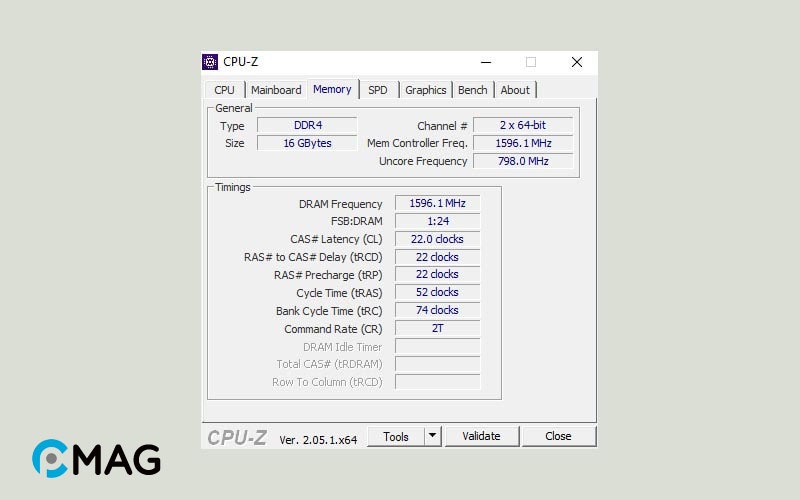This screenshot has height=500, width=800.
Task: Select the FSB:DRAM 1:24 value
Action: pyautogui.click(x=437, y=221)
